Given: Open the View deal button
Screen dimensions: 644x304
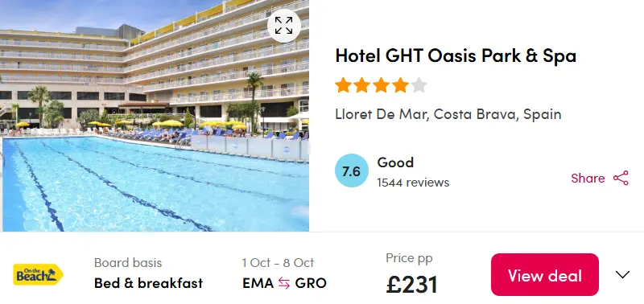Looking at the screenshot, I should (x=545, y=274).
